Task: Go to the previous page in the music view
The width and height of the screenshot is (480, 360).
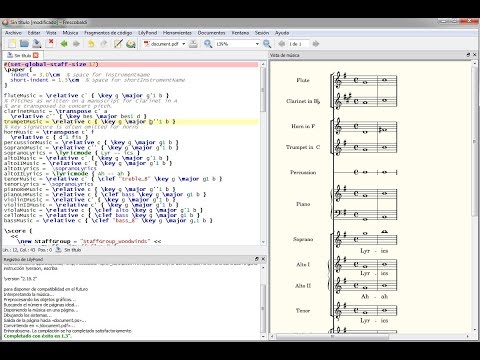Action: coord(282,44)
